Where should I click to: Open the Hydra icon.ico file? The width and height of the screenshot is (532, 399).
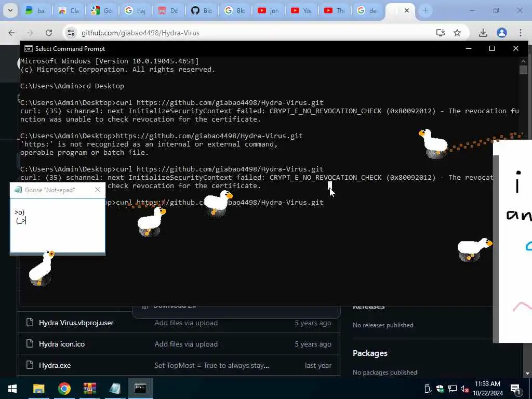pos(62,344)
